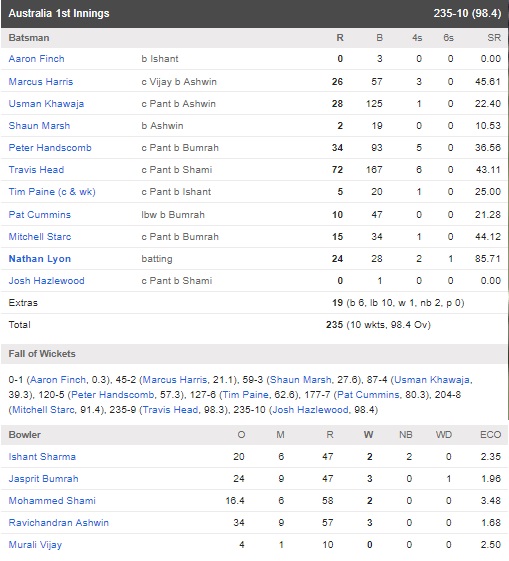
Task: Open Jasprit Bumrah's bowler profile
Action: click(43, 479)
